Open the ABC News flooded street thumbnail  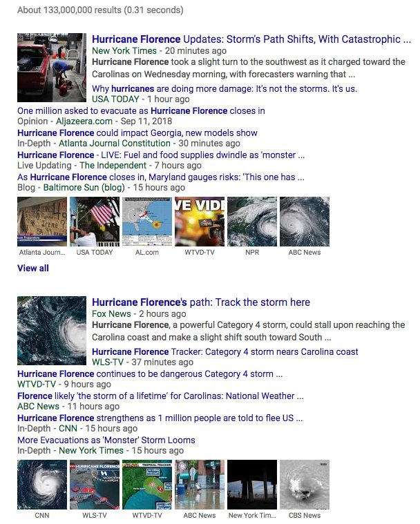(x=200, y=485)
